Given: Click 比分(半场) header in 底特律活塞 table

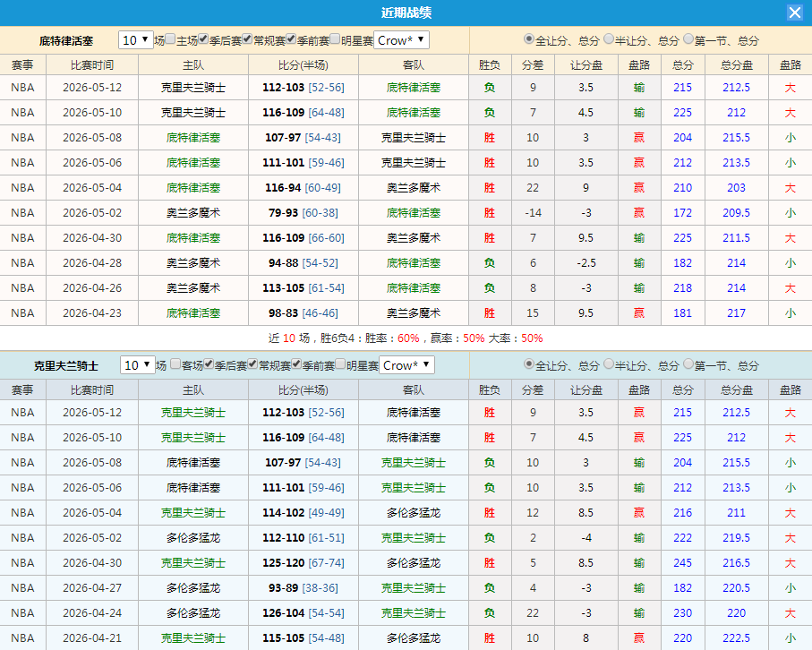Looking at the screenshot, I should 303,65.
